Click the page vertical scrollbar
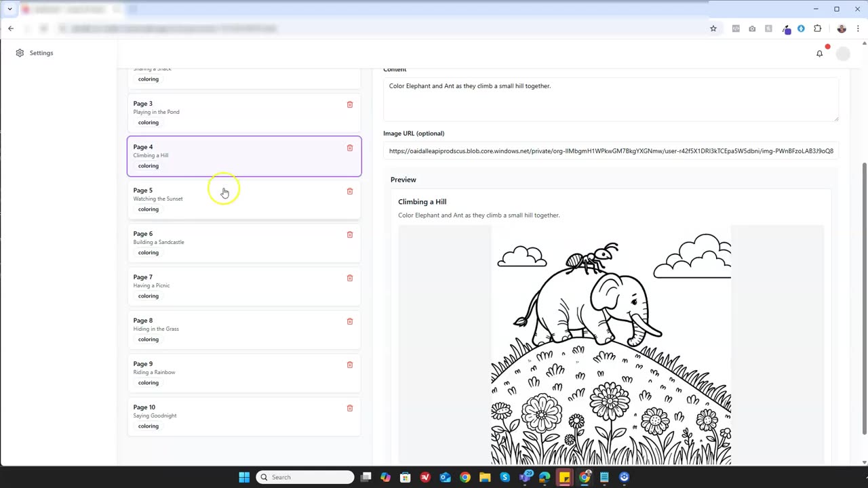868x488 pixels. tap(864, 298)
